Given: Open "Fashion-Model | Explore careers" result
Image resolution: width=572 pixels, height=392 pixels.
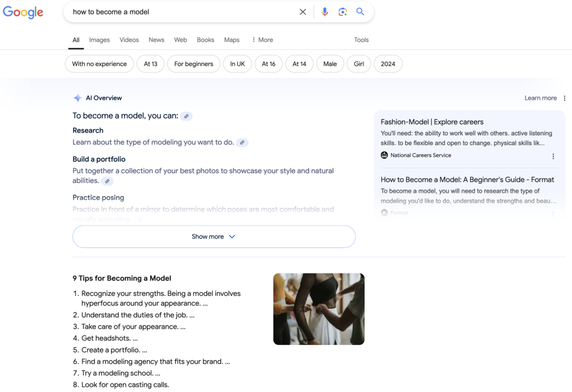Looking at the screenshot, I should coord(432,122).
